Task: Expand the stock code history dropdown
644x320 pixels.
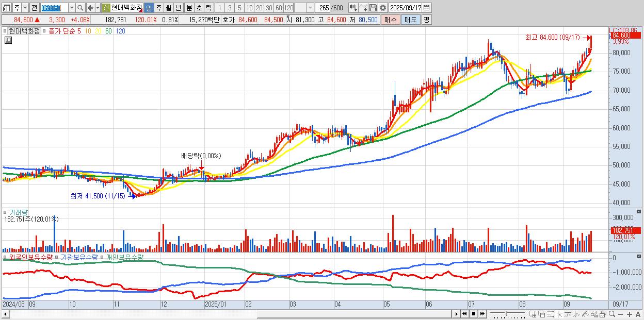Action: [x=72, y=8]
